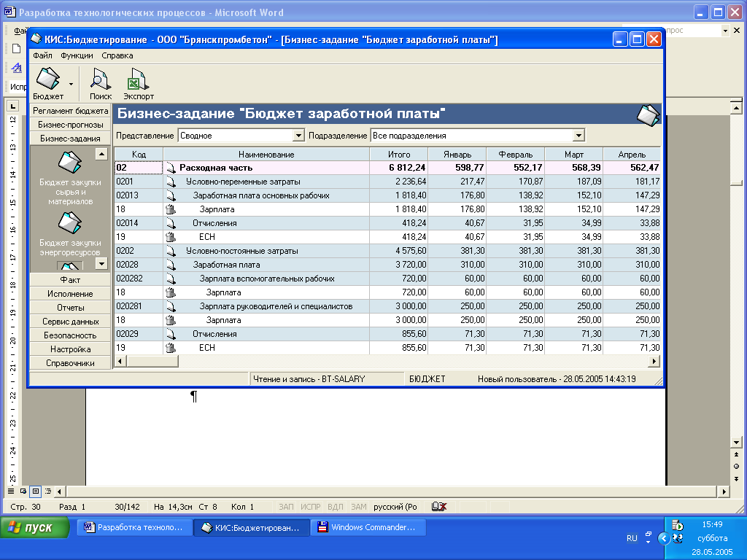The image size is (747, 560).
Task: Click the Бюджет toolbar icon
Action: coord(48,79)
